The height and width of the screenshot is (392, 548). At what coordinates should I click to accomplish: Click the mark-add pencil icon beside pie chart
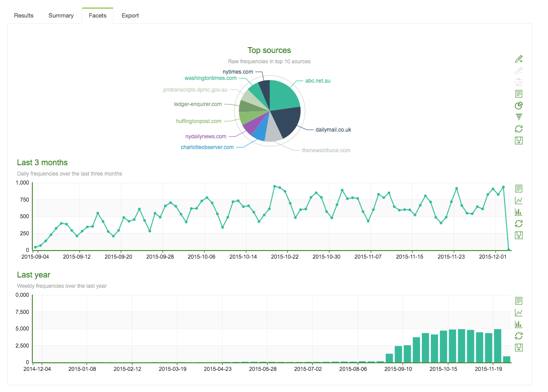click(519, 59)
